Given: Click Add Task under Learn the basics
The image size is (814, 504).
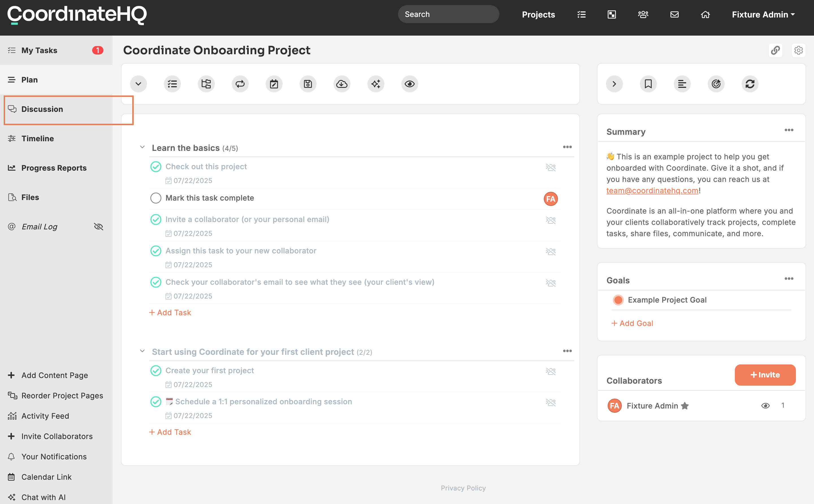Looking at the screenshot, I should click(170, 313).
